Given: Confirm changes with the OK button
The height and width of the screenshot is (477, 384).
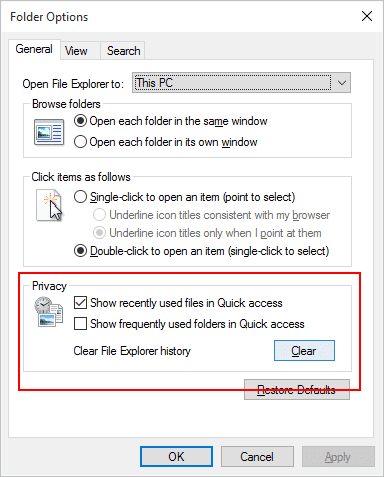Looking at the screenshot, I should (176, 456).
